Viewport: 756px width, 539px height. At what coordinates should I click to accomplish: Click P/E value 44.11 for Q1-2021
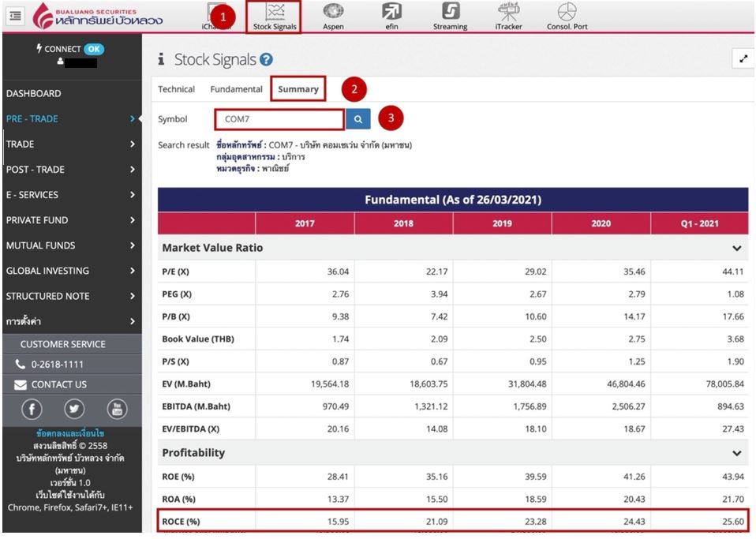click(x=733, y=272)
